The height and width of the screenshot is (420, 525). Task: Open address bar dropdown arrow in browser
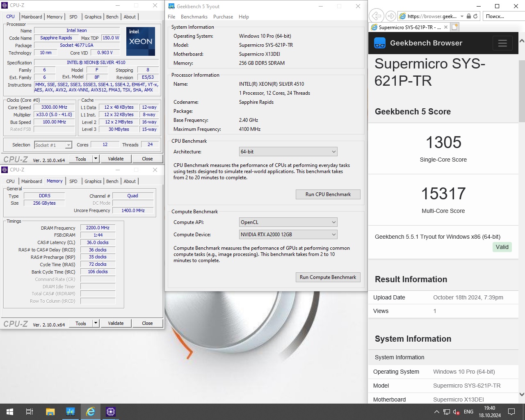point(462,16)
